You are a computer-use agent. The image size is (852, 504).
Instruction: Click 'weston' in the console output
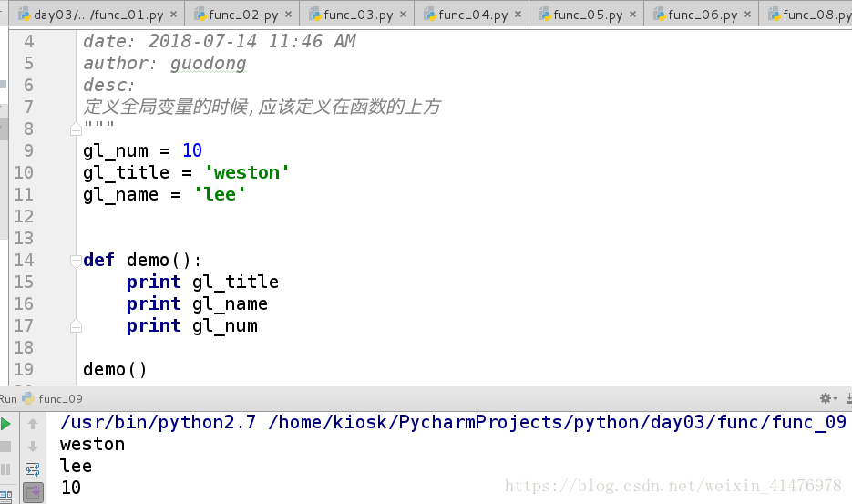tap(92, 444)
